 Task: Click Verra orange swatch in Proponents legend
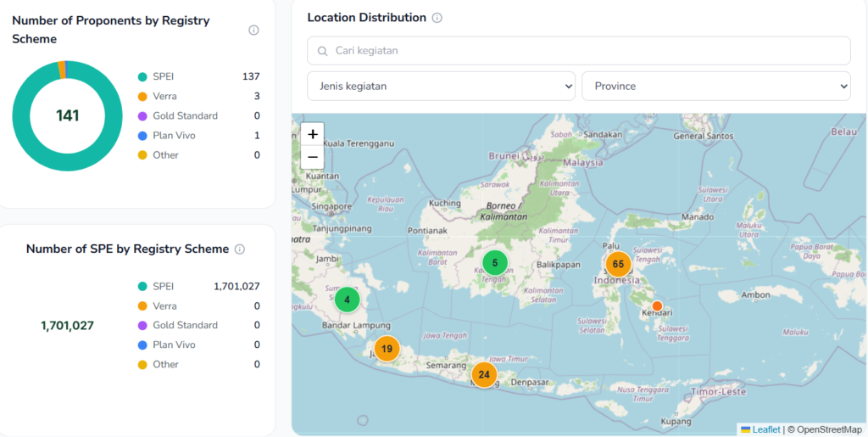(x=142, y=97)
